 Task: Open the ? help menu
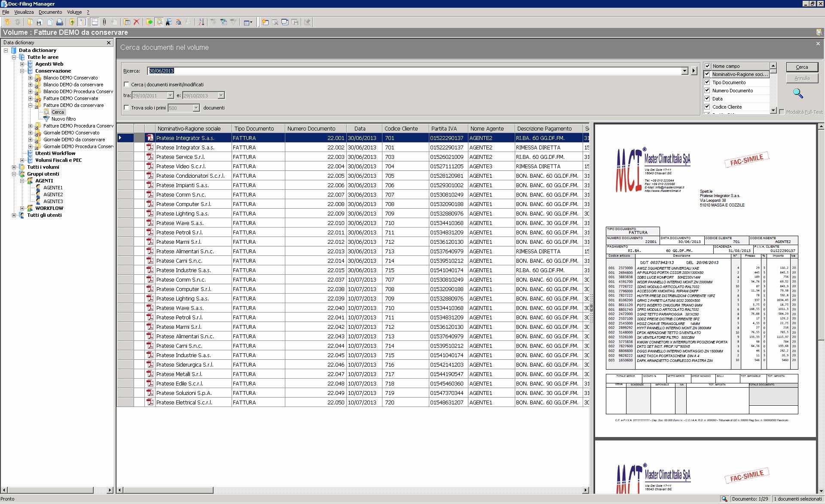coord(88,12)
